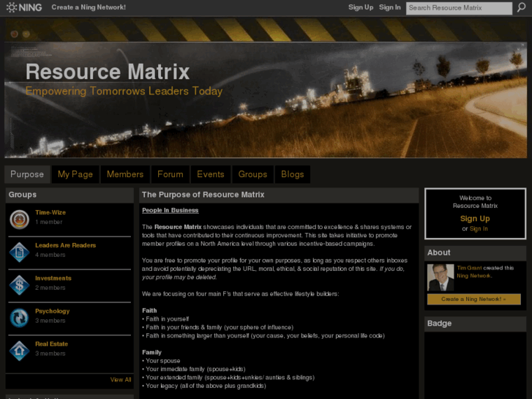Click the Real Estate house icon

(x=19, y=351)
